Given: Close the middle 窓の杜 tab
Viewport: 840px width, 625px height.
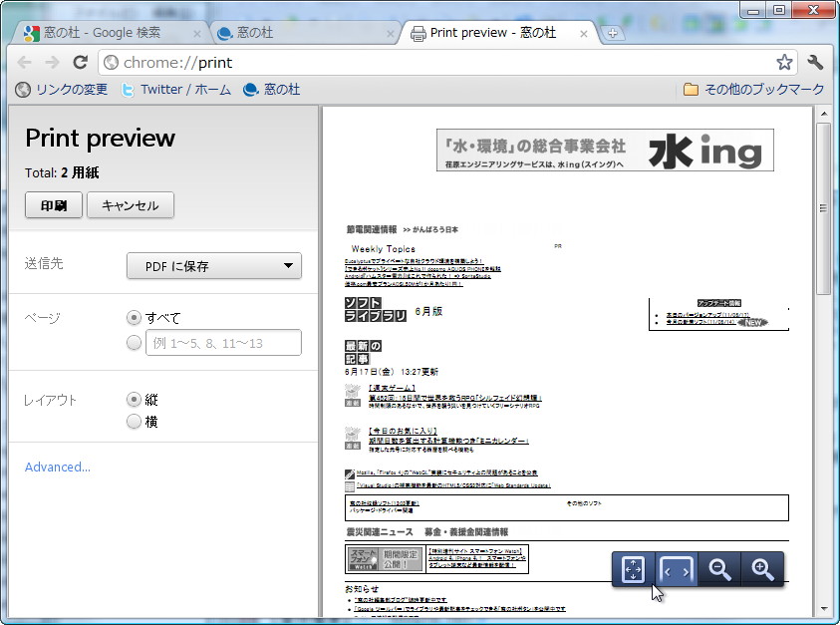Looking at the screenshot, I should click(390, 34).
